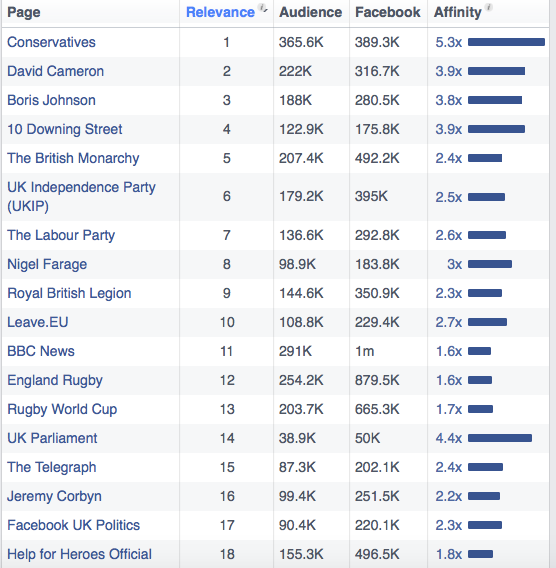Open the Royal British Legion link

pyautogui.click(x=69, y=293)
